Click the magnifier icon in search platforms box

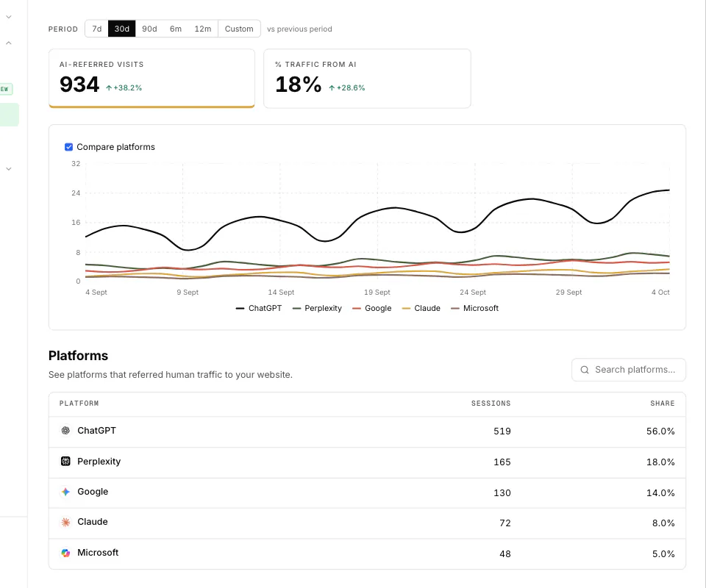point(585,370)
